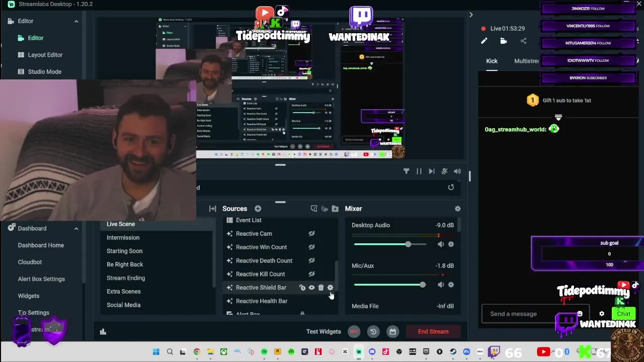The height and width of the screenshot is (362, 644).
Task: Open Widgets in the sidebar
Action: pos(29,296)
